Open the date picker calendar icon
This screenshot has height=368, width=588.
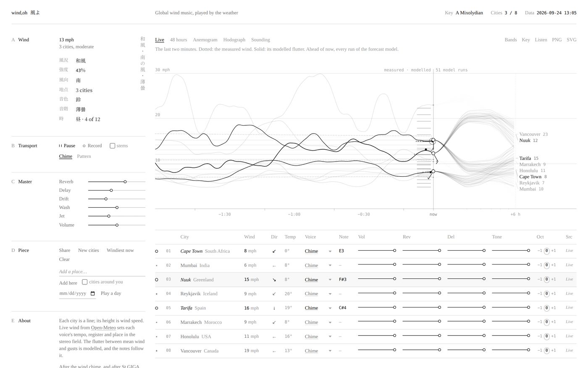(93, 294)
